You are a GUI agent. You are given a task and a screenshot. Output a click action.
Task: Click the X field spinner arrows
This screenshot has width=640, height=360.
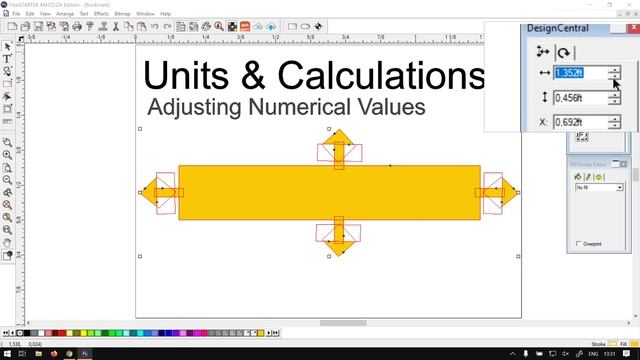pyautogui.click(x=614, y=122)
